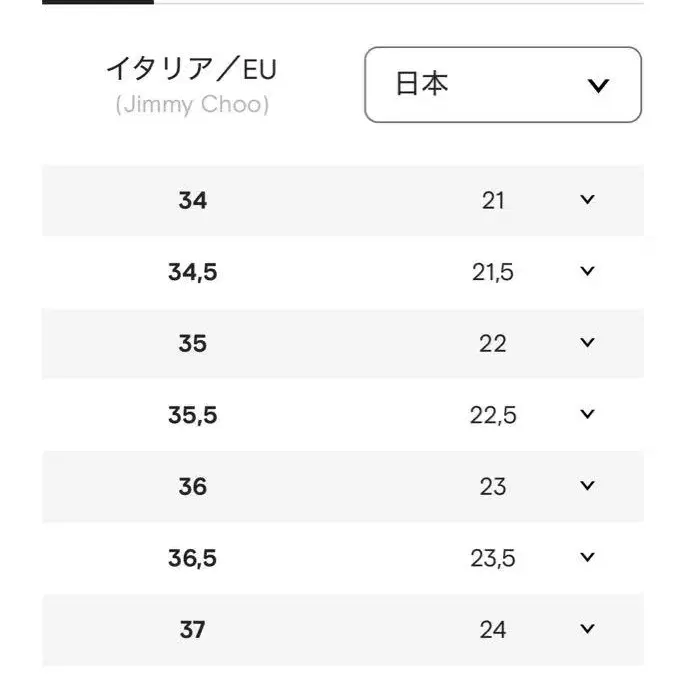Screen dimensions: 687x687
Task: Expand the size 34 row chevron
Action: [587, 200]
